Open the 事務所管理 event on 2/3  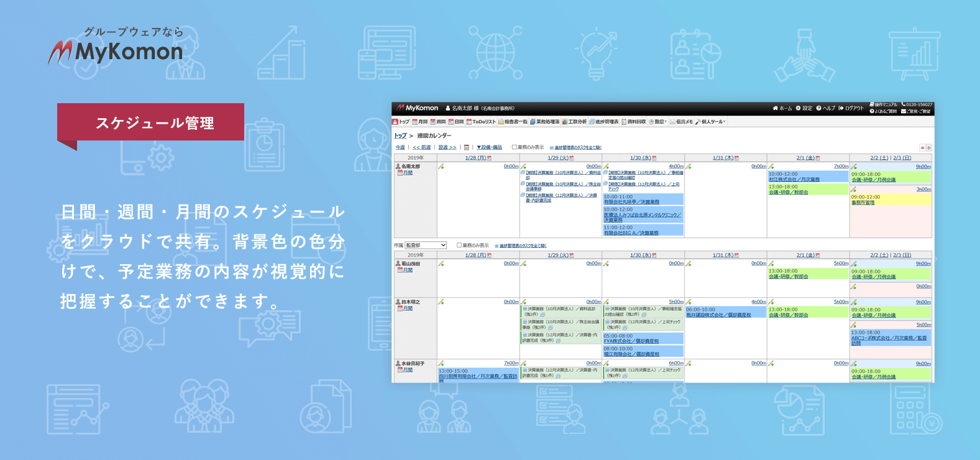pos(863,203)
